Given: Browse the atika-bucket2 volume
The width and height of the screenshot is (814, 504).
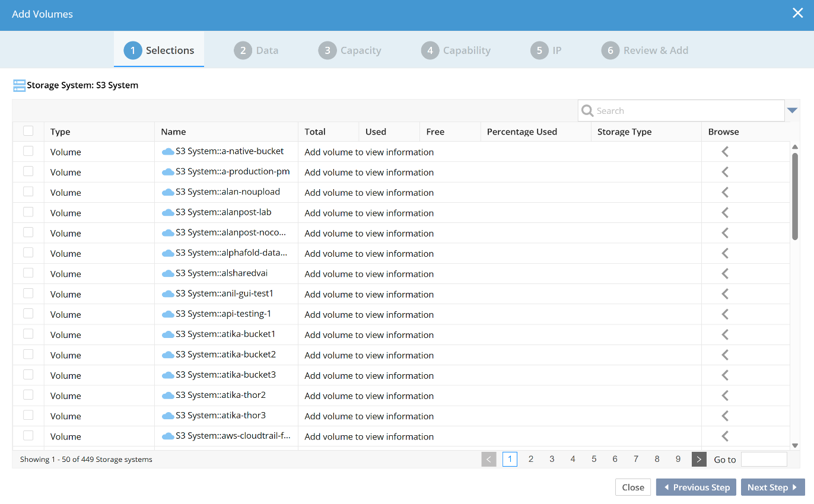Looking at the screenshot, I should 724,355.
